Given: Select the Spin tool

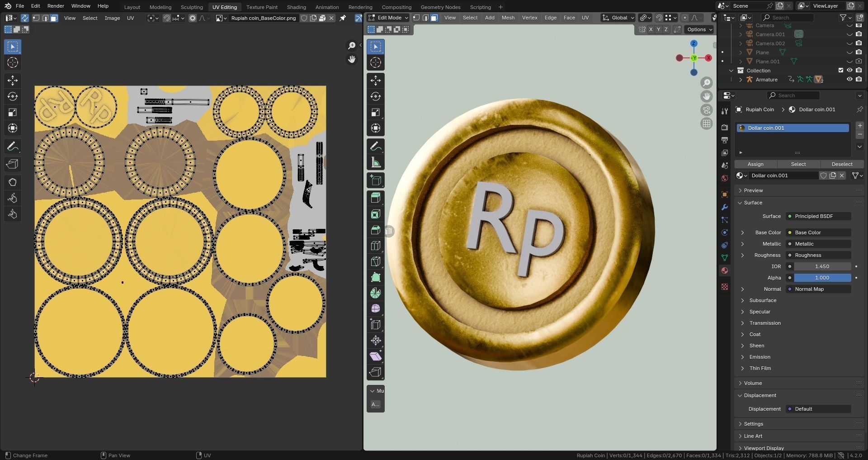Looking at the screenshot, I should [376, 293].
